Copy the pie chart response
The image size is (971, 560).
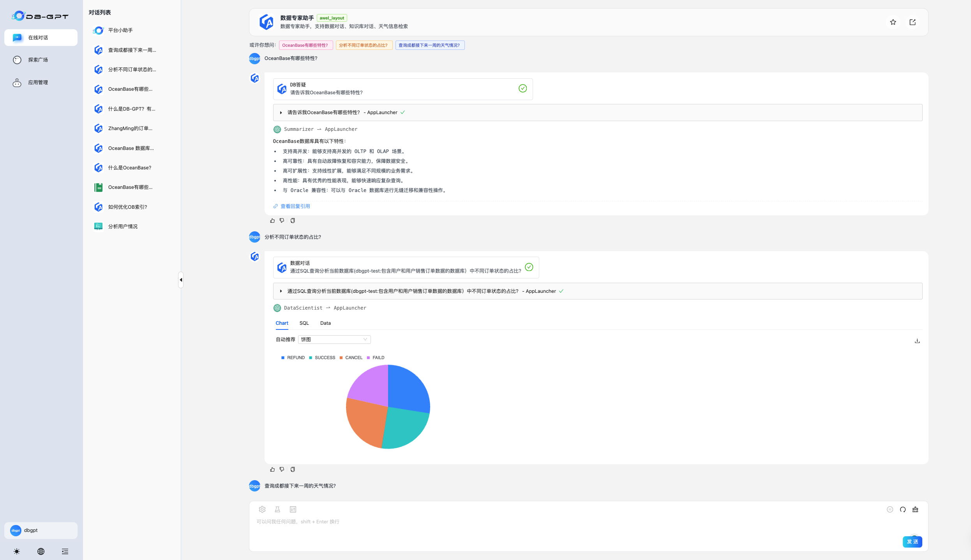coord(293,469)
